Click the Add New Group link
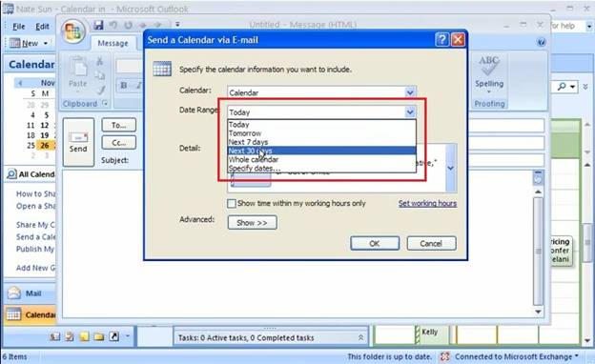This screenshot has width=595, height=364. (35, 268)
